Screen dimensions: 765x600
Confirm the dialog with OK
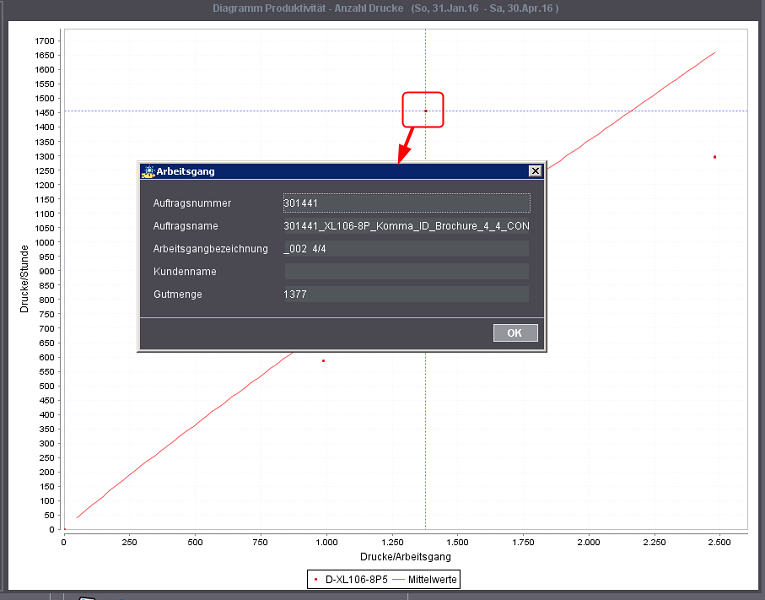515,333
